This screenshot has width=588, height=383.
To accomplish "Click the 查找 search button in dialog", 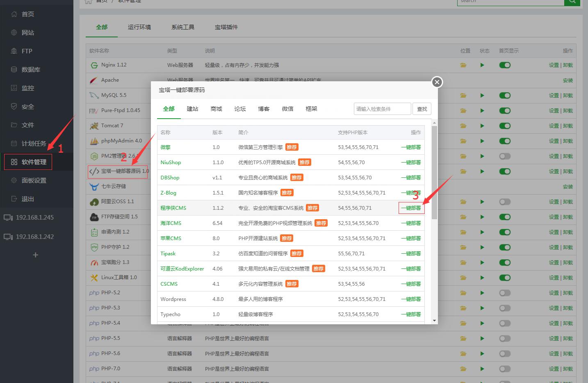I will 422,109.
